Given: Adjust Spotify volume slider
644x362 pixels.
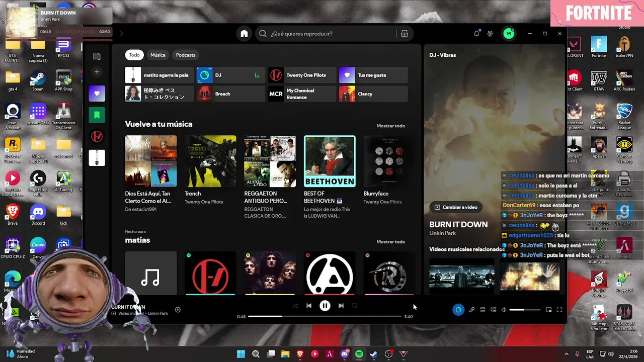Looking at the screenshot, I should 525,310.
